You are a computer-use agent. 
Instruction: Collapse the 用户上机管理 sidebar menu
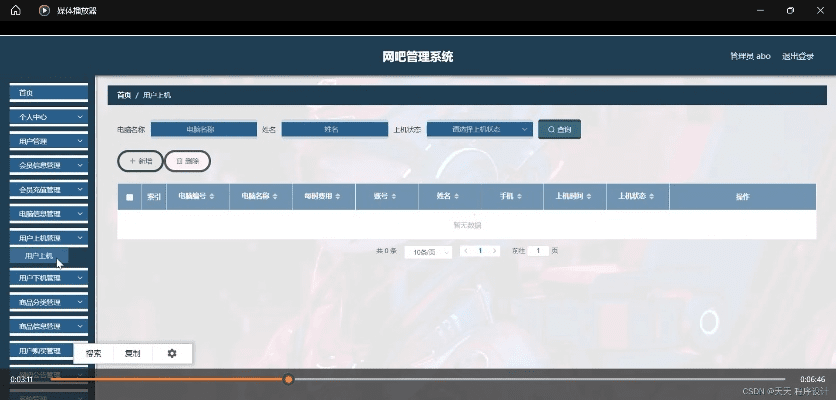click(x=49, y=238)
